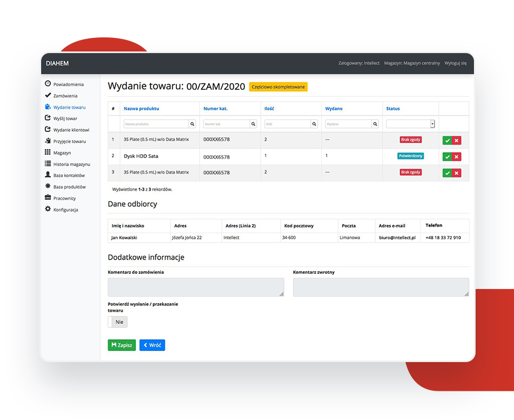The image size is (514, 420).
Task: Navigate to Historia magazynu
Action: (72, 164)
